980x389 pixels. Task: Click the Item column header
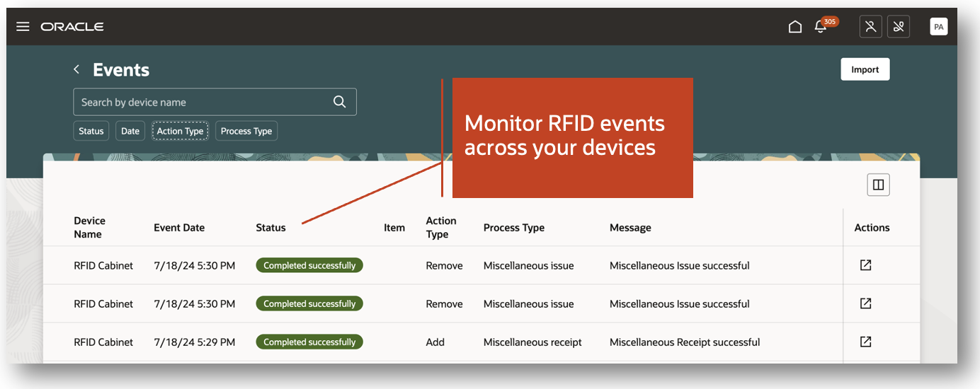click(394, 228)
